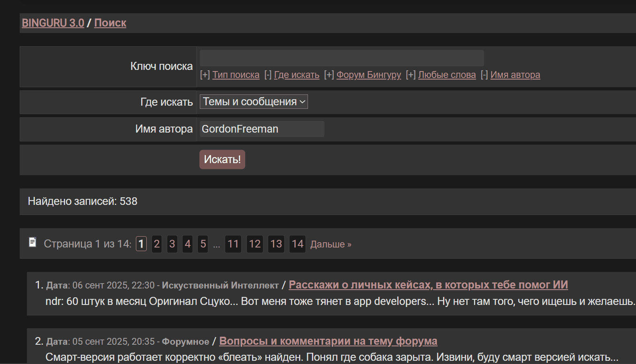Click the search key input field
This screenshot has width=636, height=364.
click(x=341, y=58)
